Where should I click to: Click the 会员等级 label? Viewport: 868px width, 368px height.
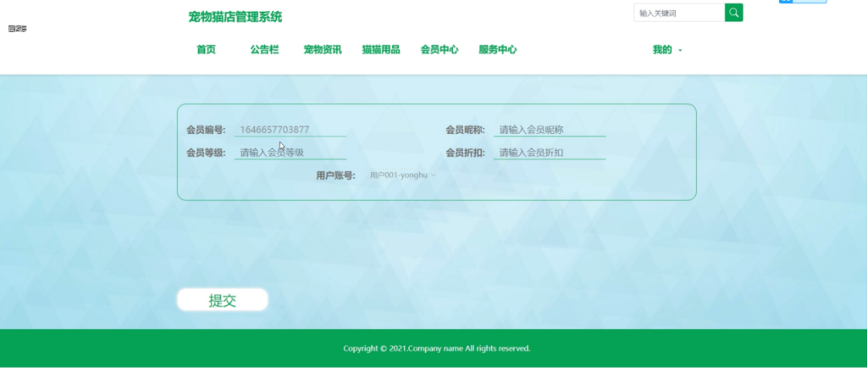(206, 153)
